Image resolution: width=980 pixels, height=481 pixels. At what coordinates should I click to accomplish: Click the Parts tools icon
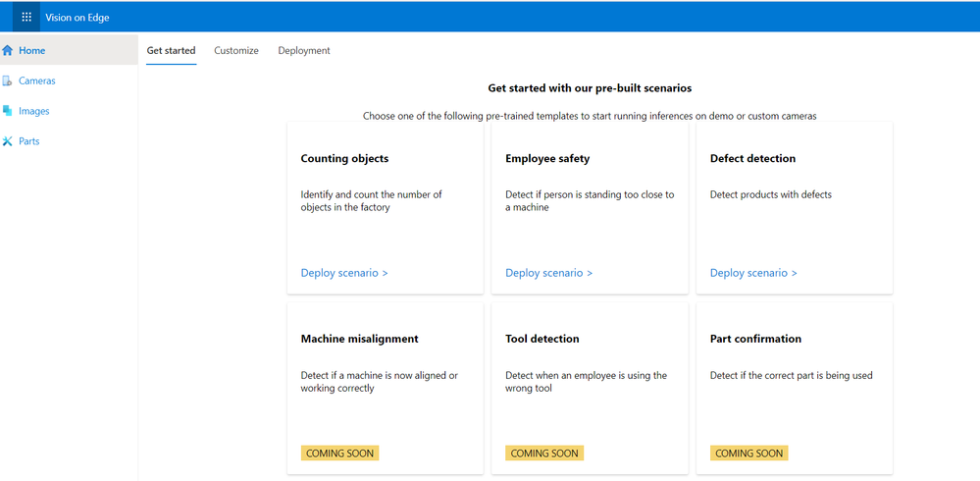tap(8, 141)
